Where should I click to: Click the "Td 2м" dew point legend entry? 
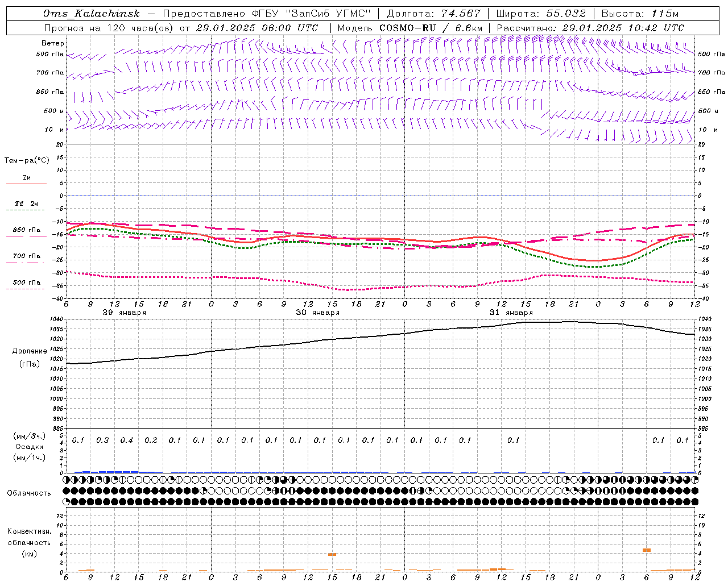[26, 203]
